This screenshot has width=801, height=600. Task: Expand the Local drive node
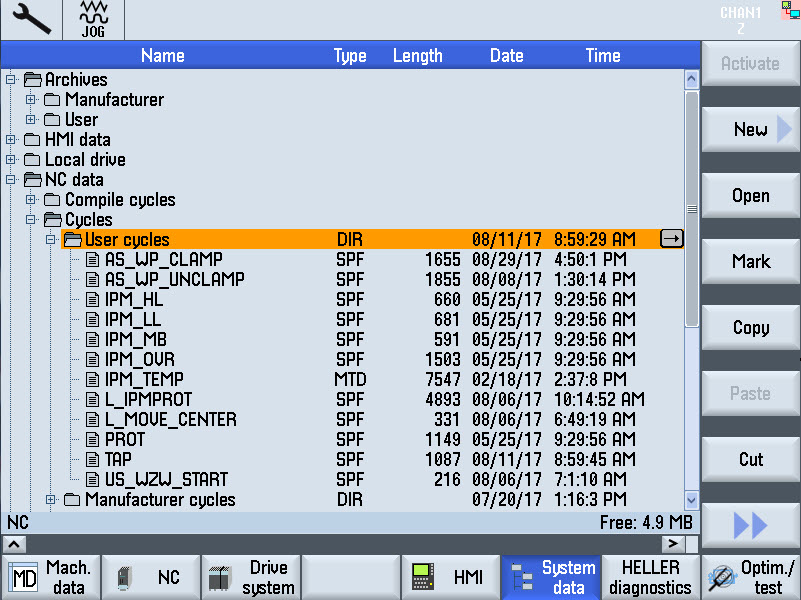(x=11, y=160)
